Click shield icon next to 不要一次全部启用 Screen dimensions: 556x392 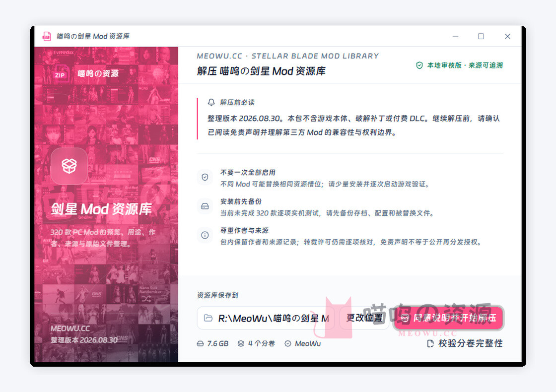[x=205, y=177]
